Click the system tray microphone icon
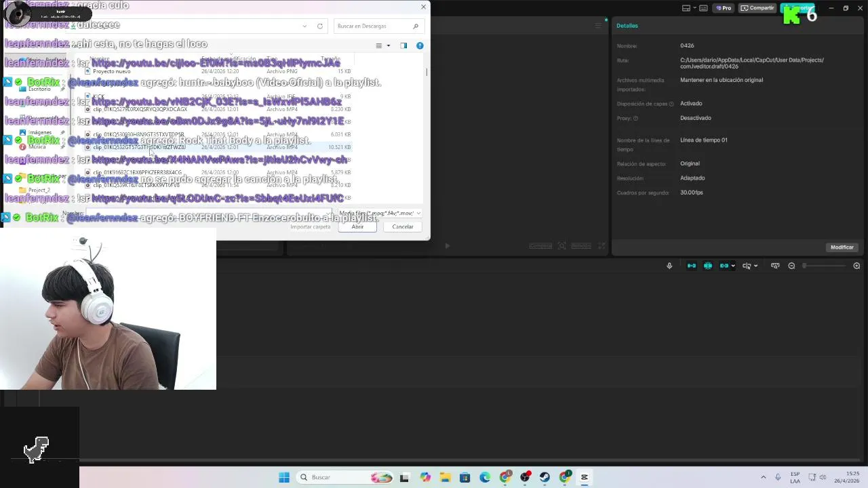Screen dimensions: 868x488 tap(778, 477)
